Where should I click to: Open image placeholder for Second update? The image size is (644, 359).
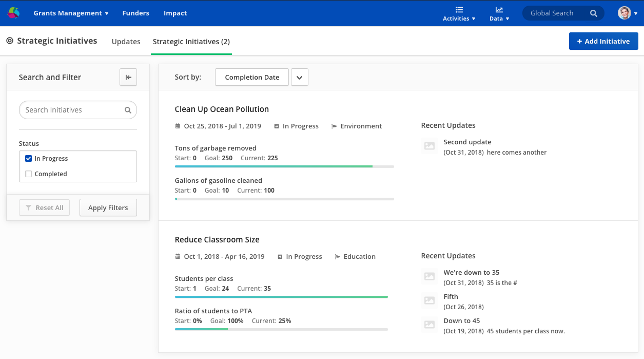(430, 146)
